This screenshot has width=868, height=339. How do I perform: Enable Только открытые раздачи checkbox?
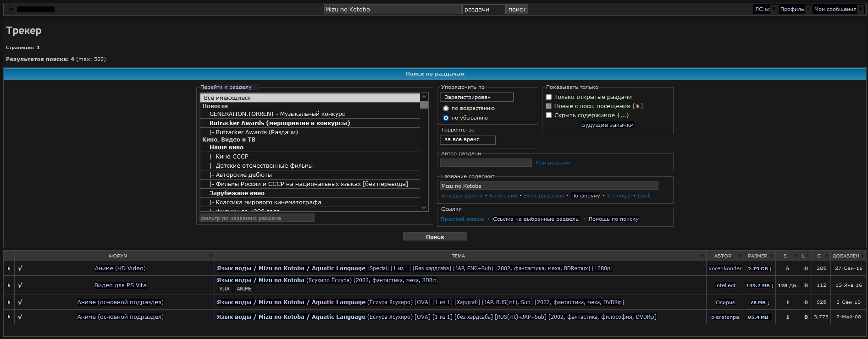click(548, 97)
